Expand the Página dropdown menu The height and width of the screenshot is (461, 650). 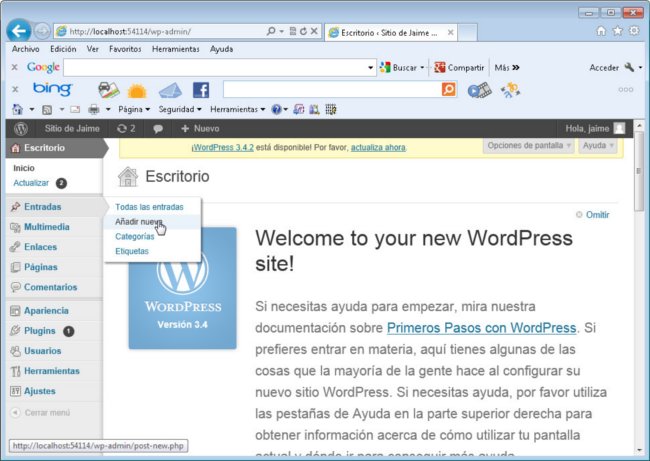click(x=134, y=109)
